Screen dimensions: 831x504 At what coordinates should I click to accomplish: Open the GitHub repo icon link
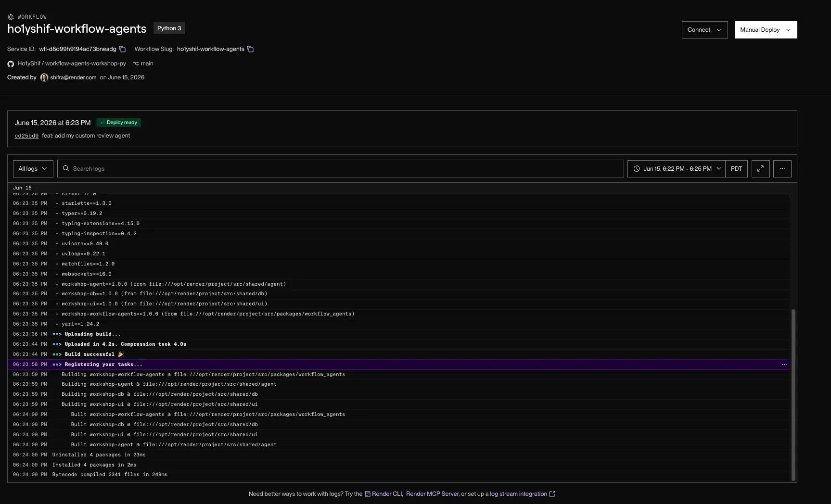(x=11, y=64)
